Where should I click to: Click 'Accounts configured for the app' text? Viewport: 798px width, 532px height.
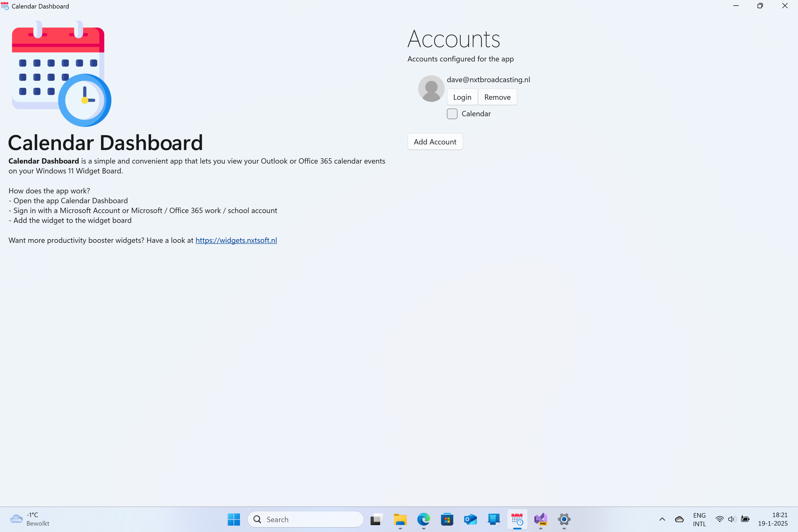click(x=460, y=59)
